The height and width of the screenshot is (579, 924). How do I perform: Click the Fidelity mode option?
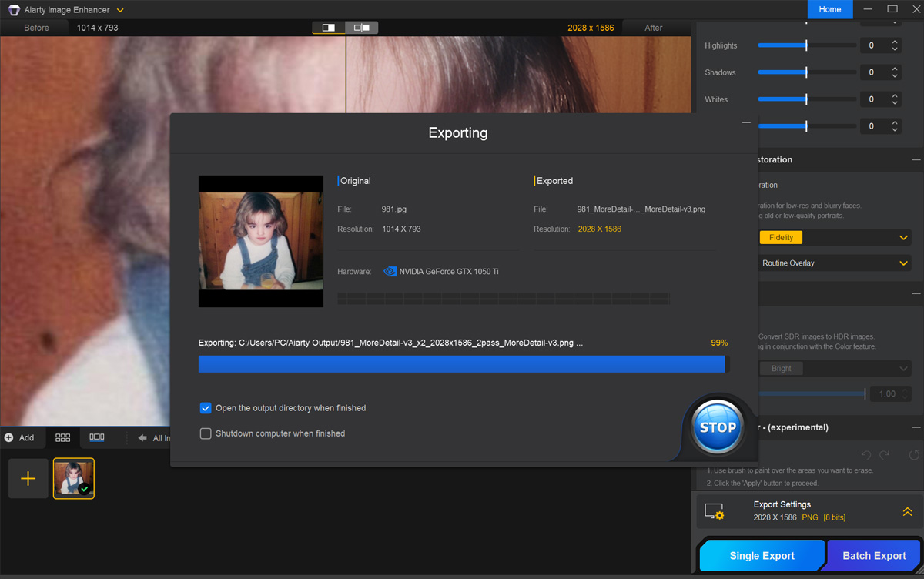coord(781,238)
